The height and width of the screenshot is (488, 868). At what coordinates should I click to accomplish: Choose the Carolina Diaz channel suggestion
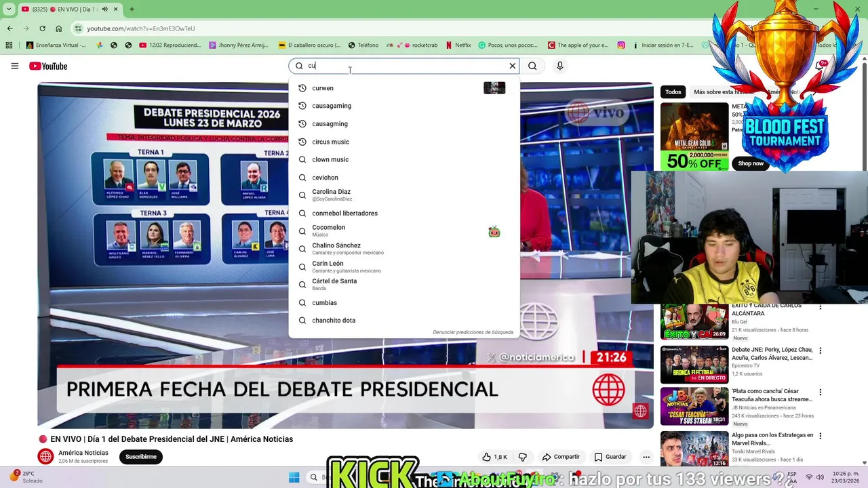coord(404,195)
